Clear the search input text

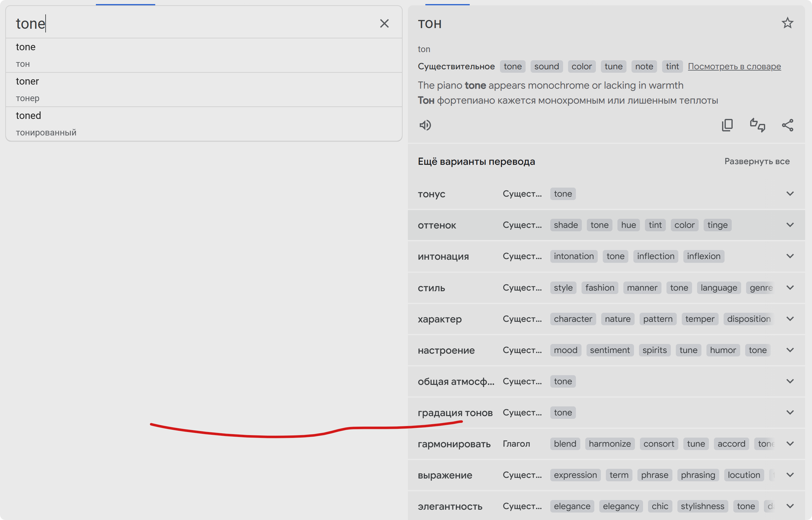(384, 23)
